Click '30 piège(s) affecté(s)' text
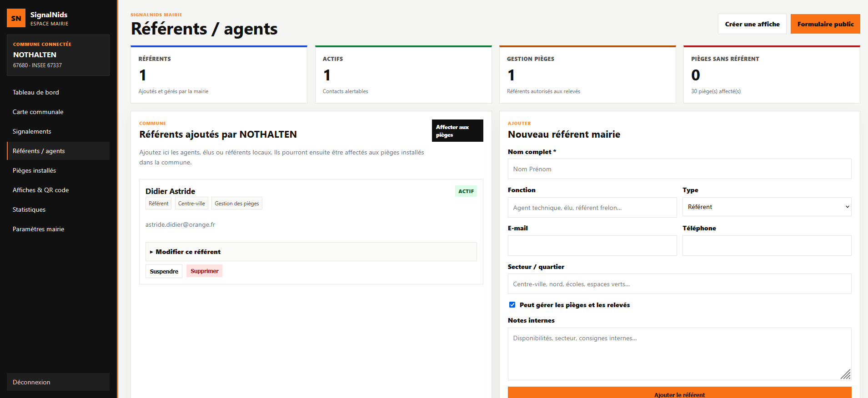Screen dimensions: 868x398 click(716, 91)
